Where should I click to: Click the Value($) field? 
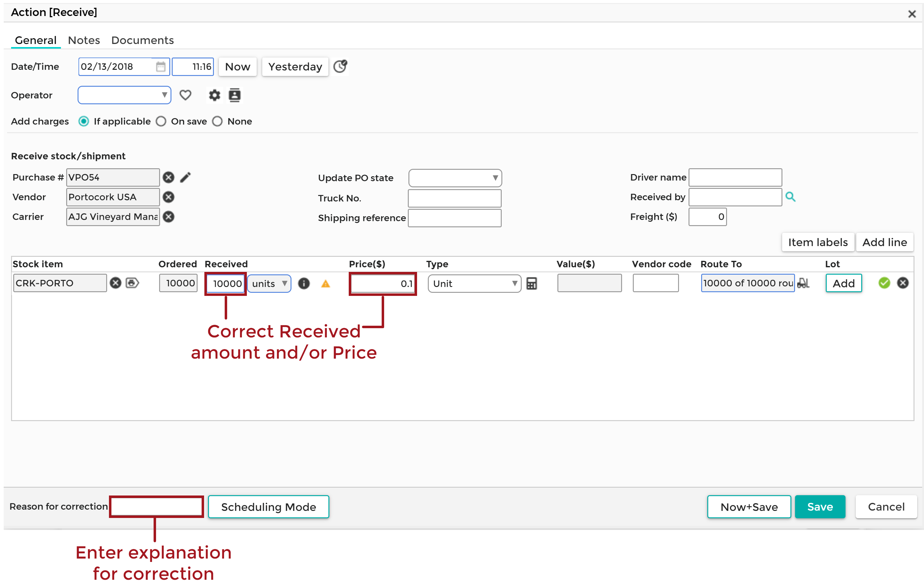(x=589, y=283)
